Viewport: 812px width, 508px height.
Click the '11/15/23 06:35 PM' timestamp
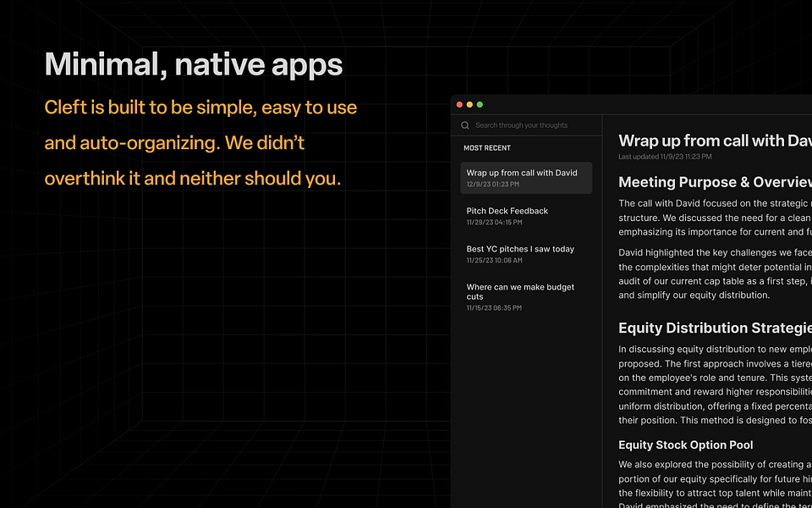tap(494, 308)
